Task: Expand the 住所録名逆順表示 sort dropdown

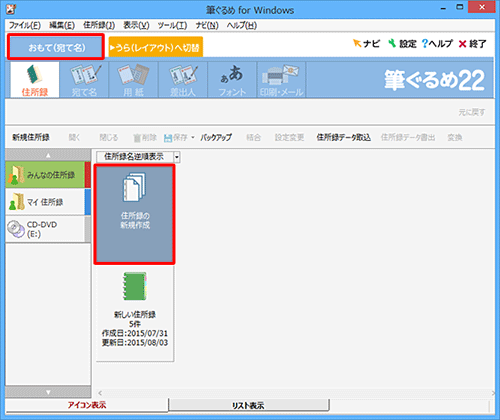Action: (x=177, y=157)
